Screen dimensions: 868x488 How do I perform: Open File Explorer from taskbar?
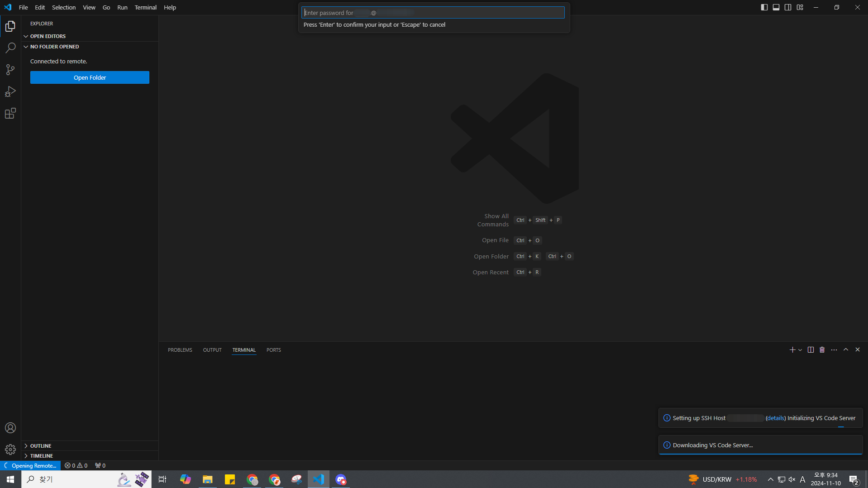click(207, 479)
